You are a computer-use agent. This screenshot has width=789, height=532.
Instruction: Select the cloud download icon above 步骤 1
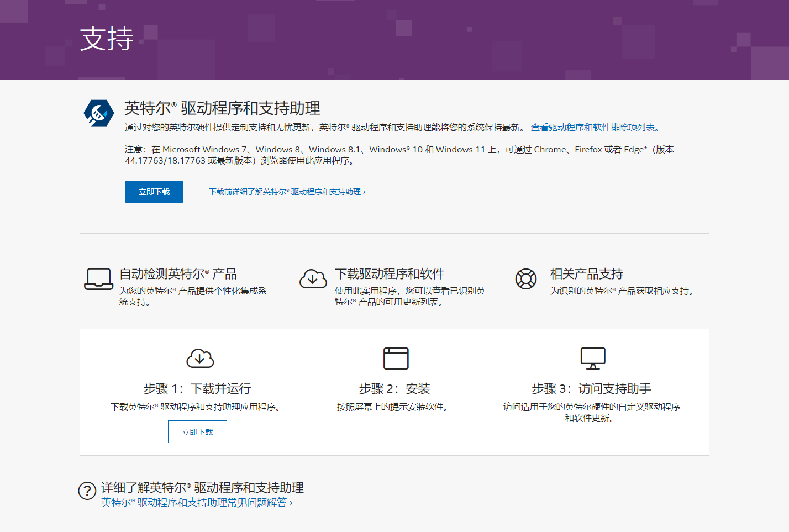pos(201,358)
